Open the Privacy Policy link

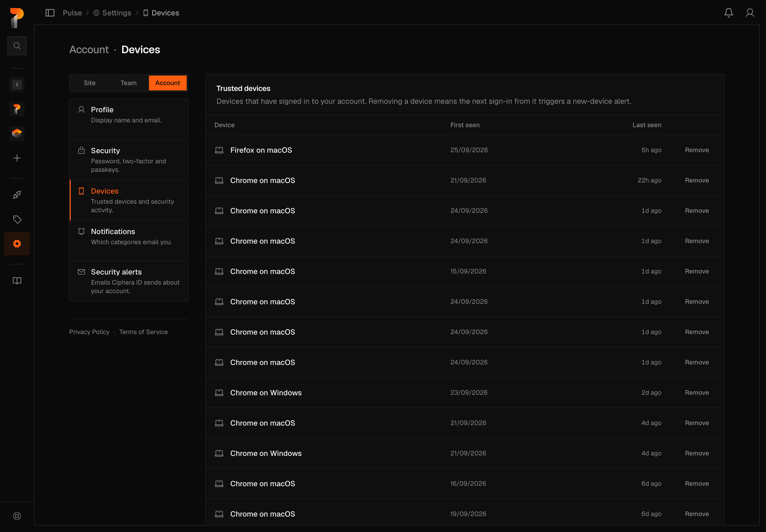[89, 332]
